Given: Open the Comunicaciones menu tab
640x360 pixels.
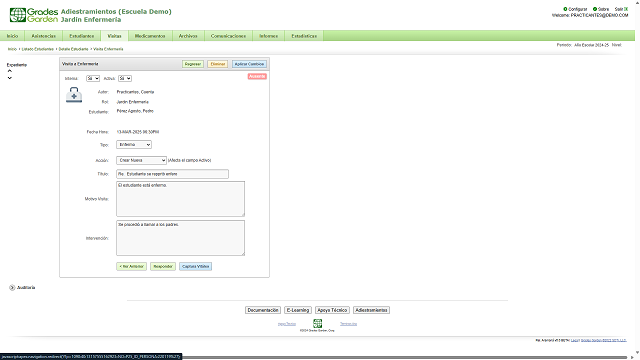Looking at the screenshot, I should (228, 36).
